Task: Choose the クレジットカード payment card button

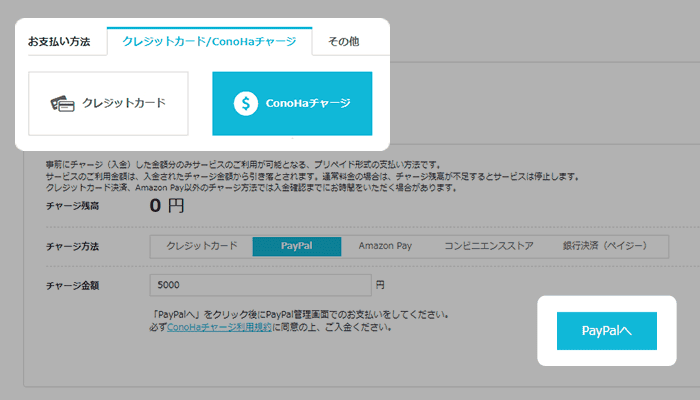Action: pos(108,104)
